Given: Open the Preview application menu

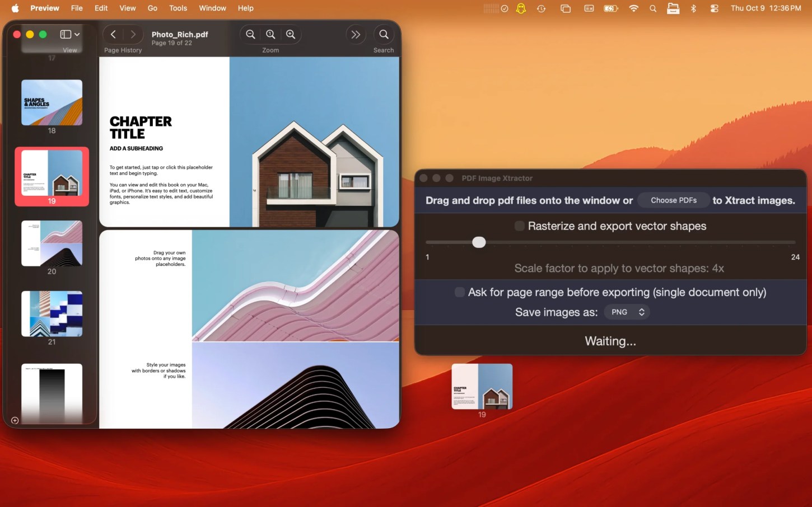Looking at the screenshot, I should (x=45, y=8).
